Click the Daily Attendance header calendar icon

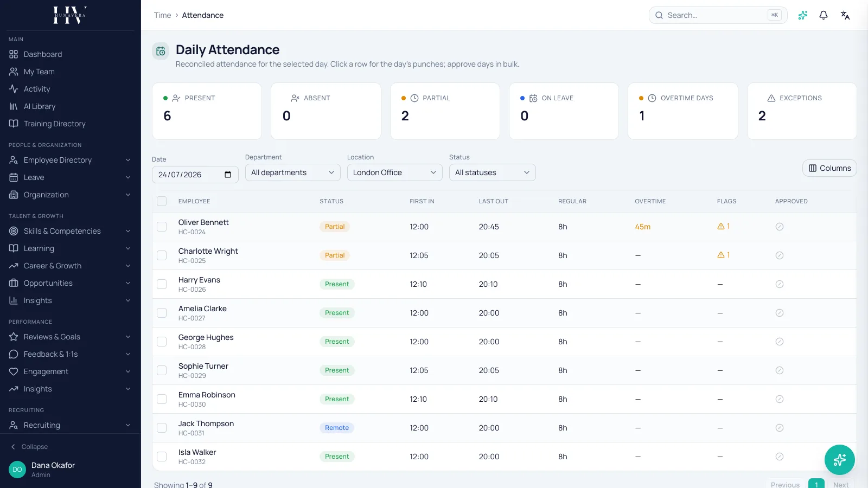click(161, 51)
